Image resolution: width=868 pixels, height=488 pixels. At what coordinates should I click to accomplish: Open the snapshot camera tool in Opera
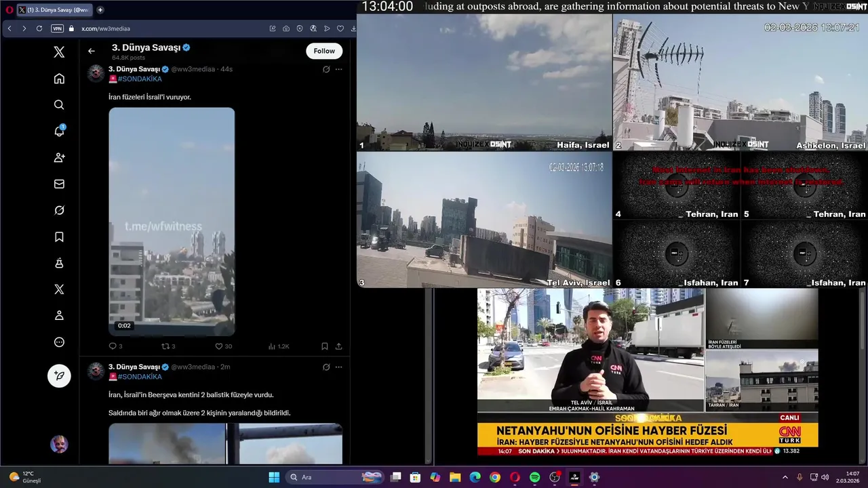click(x=286, y=28)
